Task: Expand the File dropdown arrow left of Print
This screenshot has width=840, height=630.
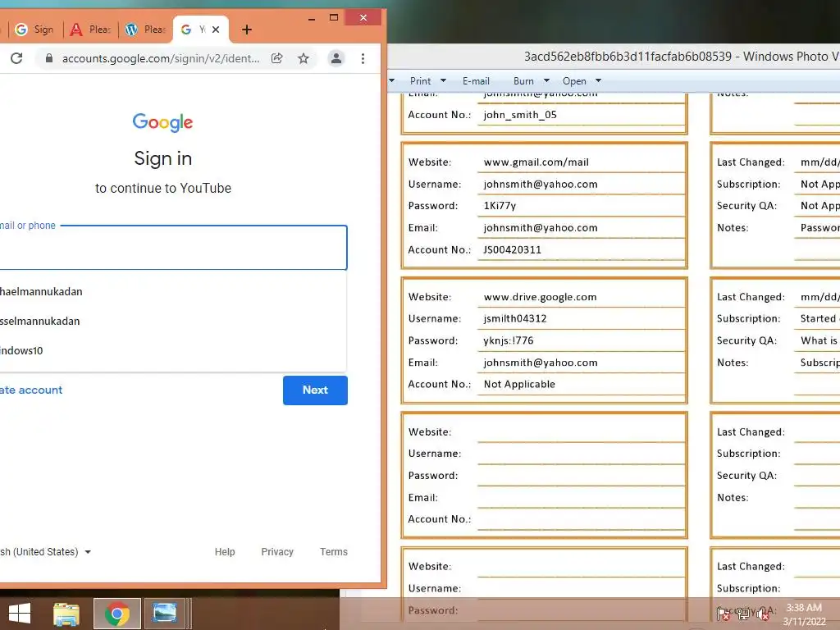Action: (x=391, y=81)
